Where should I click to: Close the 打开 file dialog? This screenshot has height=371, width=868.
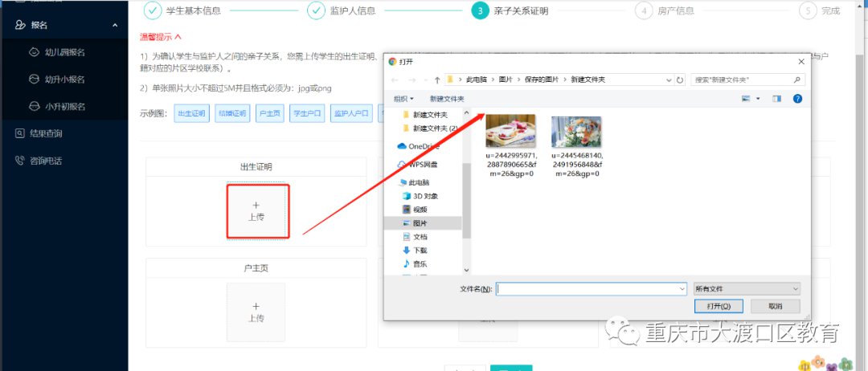(800, 61)
